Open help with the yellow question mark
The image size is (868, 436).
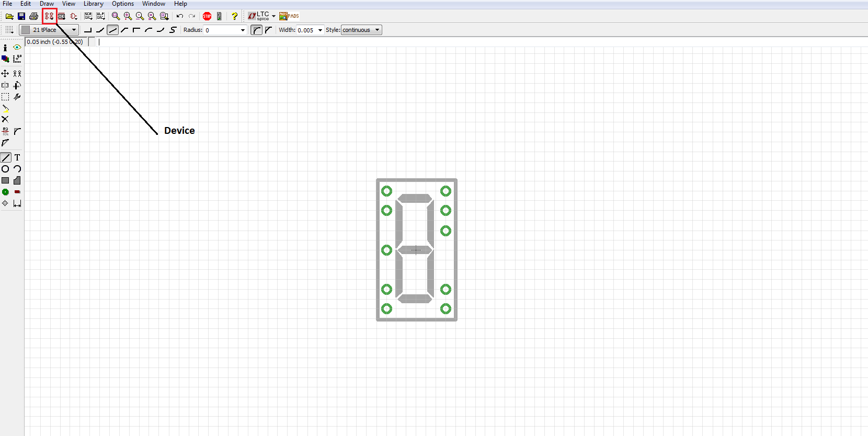click(x=235, y=16)
